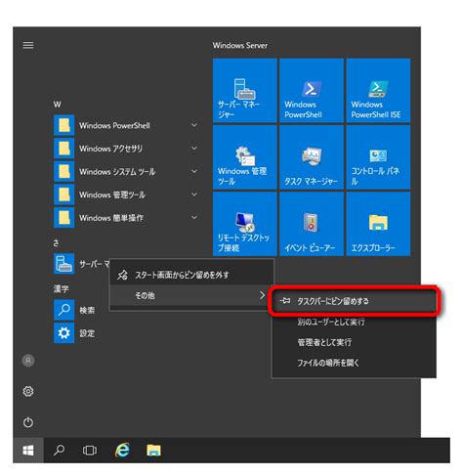Click the 設定 app icon in list

63,333
